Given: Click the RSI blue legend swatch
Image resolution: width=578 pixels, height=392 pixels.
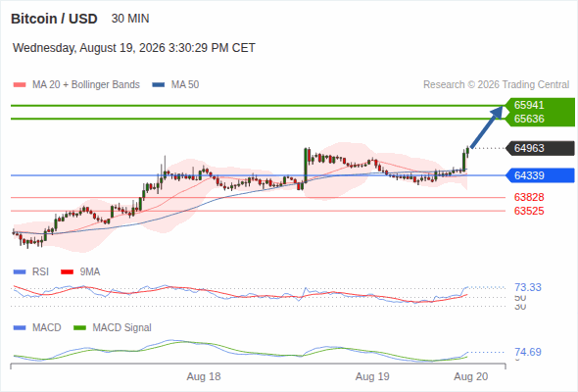Looking at the screenshot, I should pyautogui.click(x=20, y=272).
